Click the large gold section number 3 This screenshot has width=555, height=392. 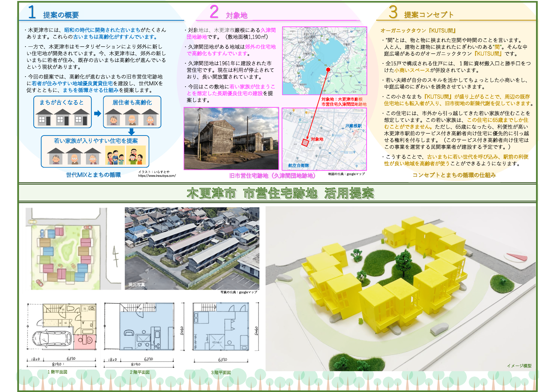(x=393, y=12)
